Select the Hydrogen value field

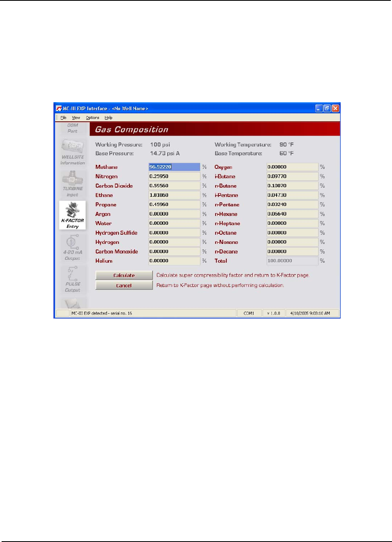coord(174,242)
